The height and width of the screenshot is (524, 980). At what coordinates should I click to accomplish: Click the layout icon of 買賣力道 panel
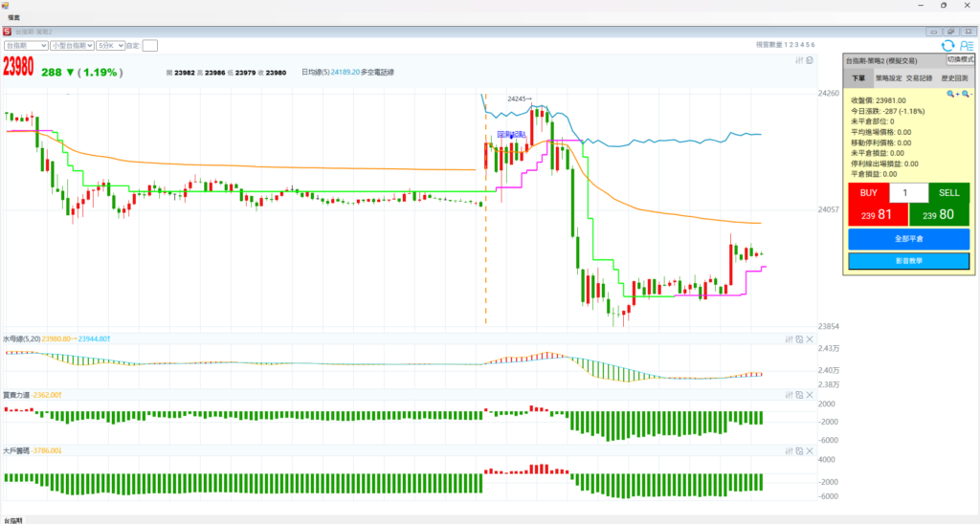pos(799,395)
